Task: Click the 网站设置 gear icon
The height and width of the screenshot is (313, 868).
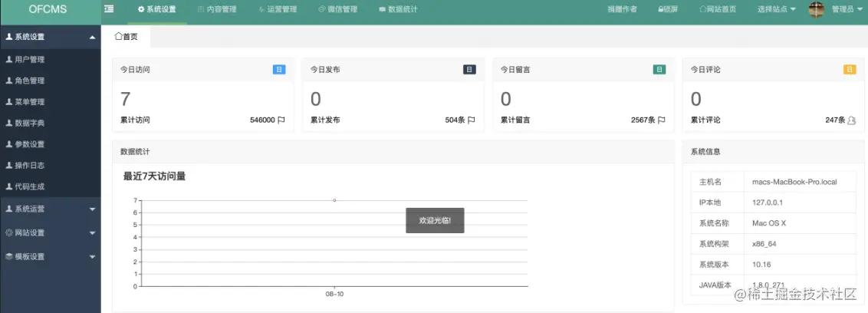Action: (9, 232)
